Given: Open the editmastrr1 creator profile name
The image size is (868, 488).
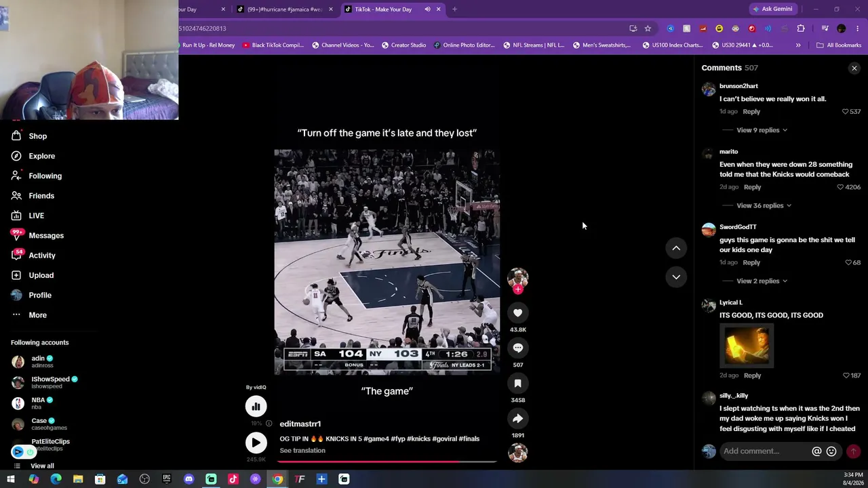Looking at the screenshot, I should [x=300, y=424].
